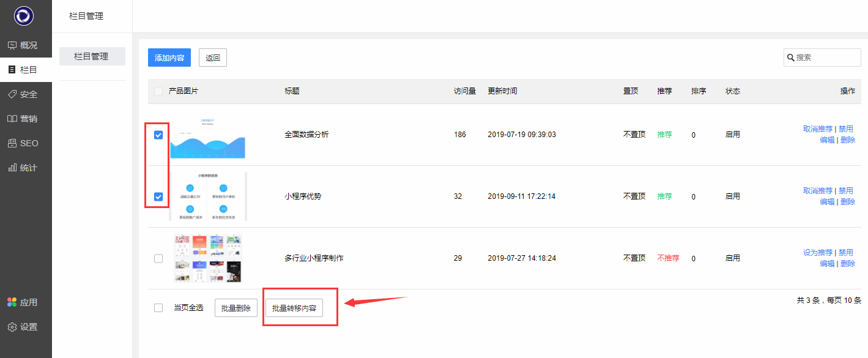Go to 营销 marketing book icon
The image size is (868, 358).
(x=12, y=119)
